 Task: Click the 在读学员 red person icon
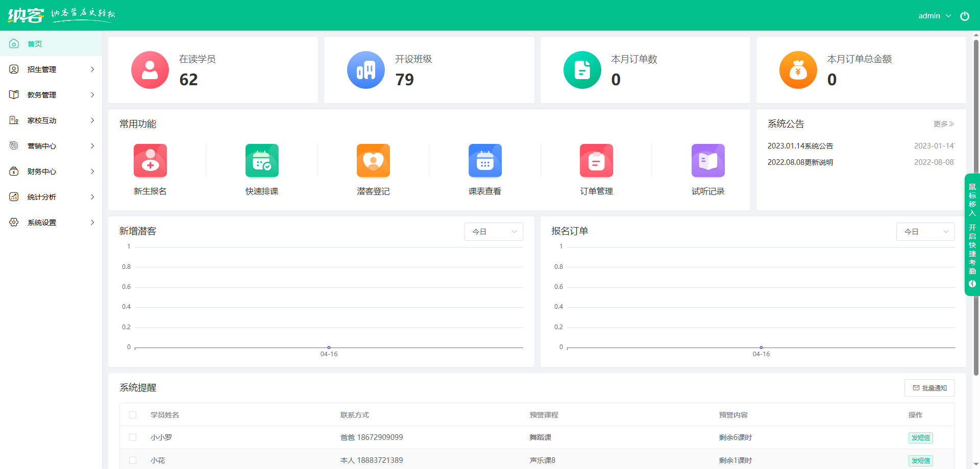150,70
